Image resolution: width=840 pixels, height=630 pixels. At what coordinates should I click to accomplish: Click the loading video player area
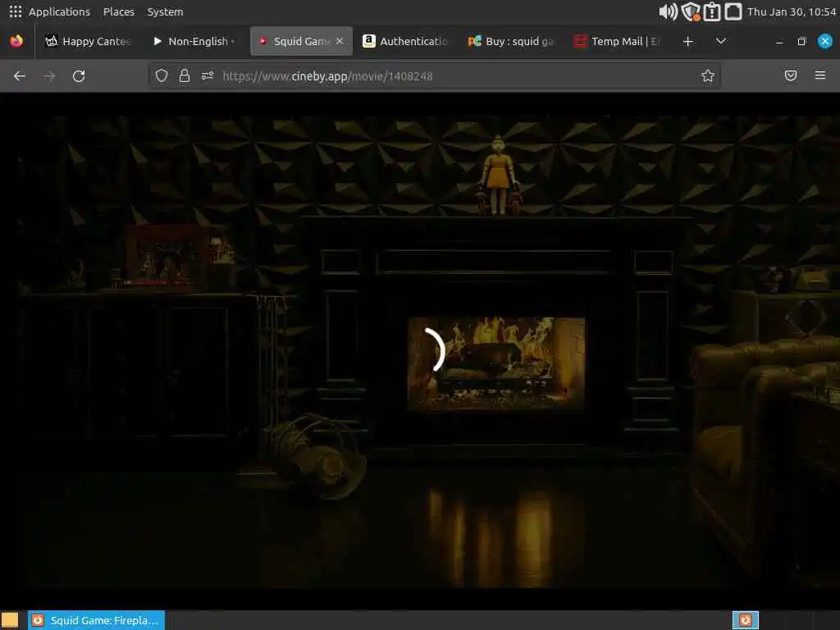(x=420, y=351)
